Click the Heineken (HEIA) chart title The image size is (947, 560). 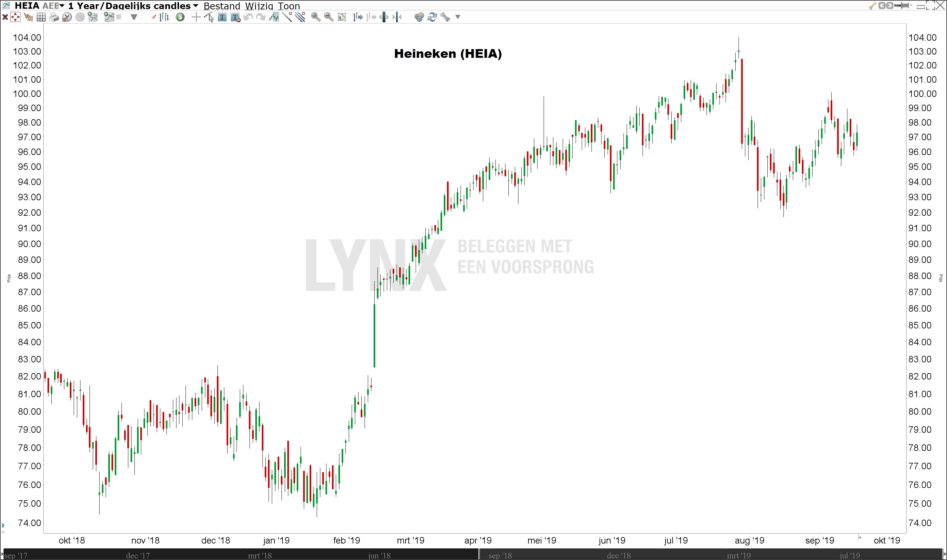pos(448,54)
